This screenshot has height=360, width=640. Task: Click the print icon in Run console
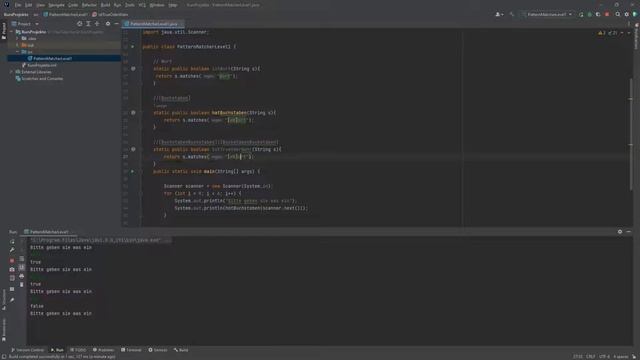point(22,276)
